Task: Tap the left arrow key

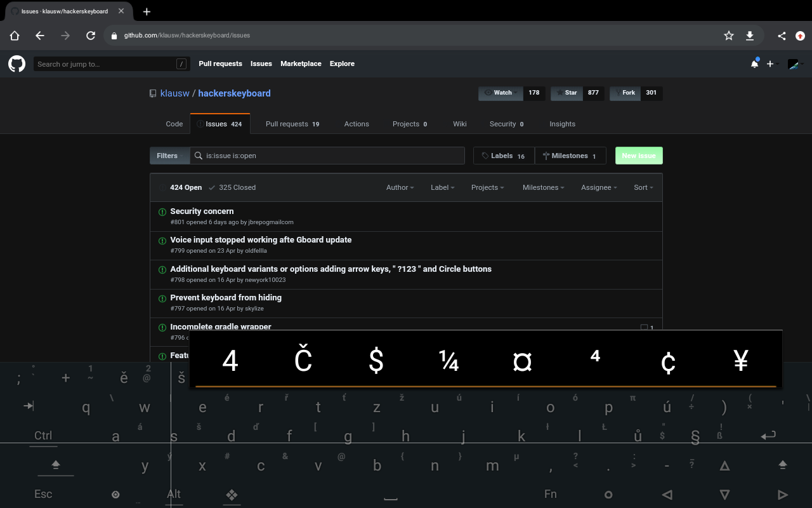Action: pyautogui.click(x=667, y=495)
